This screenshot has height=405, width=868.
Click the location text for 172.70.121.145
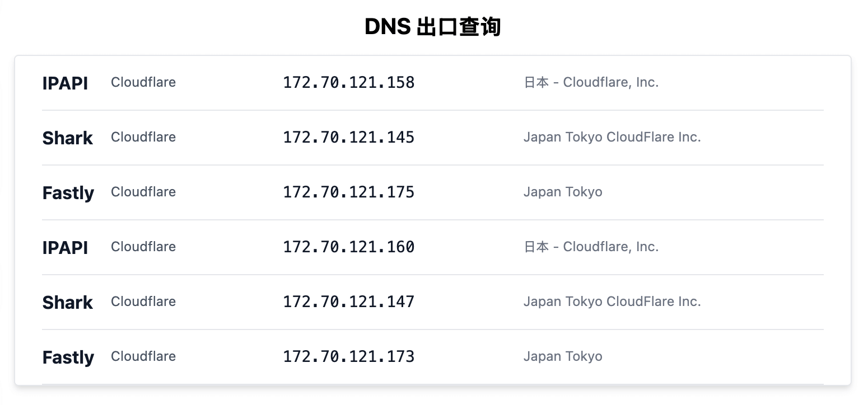click(x=612, y=138)
